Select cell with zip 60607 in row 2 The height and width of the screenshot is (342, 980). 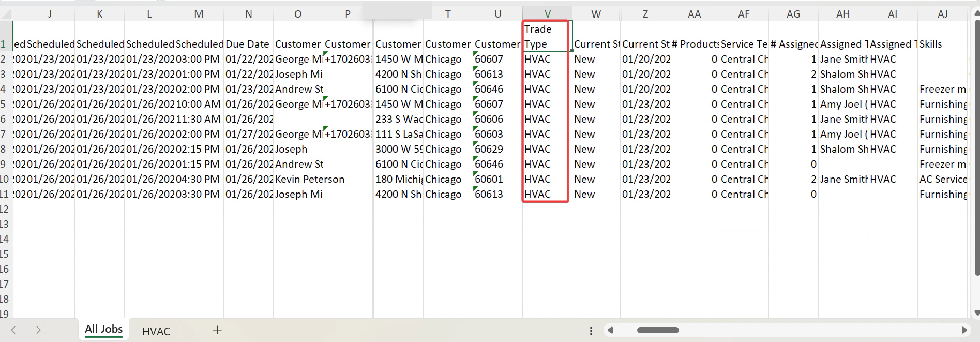pos(497,59)
